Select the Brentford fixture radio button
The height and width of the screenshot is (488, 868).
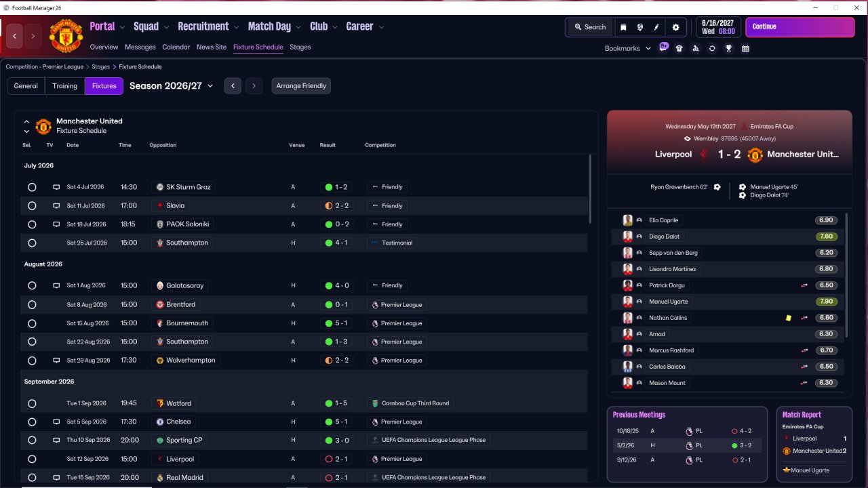32,305
